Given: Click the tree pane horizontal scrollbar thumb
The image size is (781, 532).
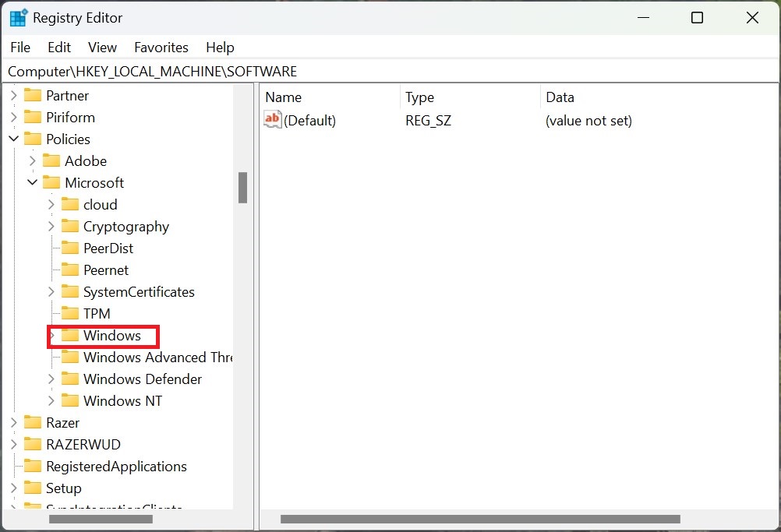Looking at the screenshot, I should pos(101,519).
